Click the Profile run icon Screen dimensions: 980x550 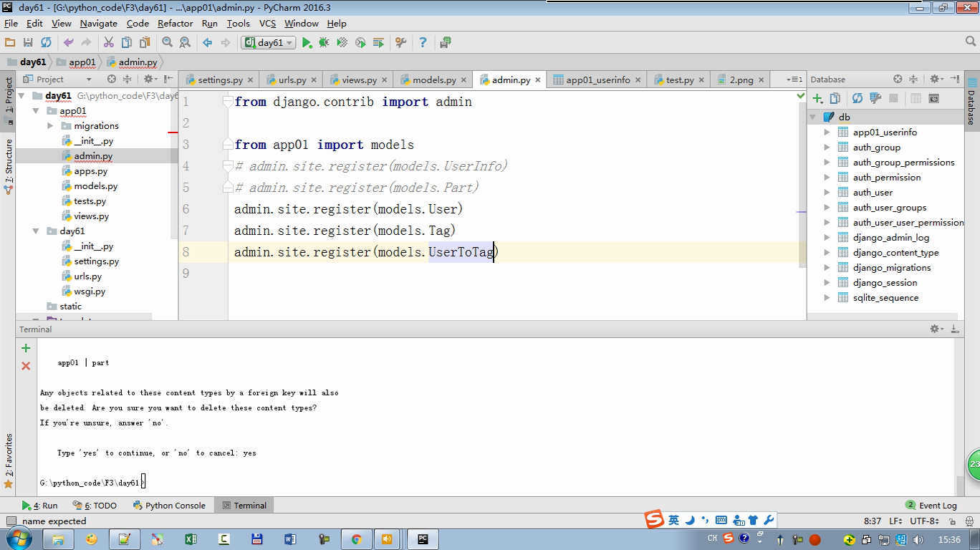coord(360,43)
